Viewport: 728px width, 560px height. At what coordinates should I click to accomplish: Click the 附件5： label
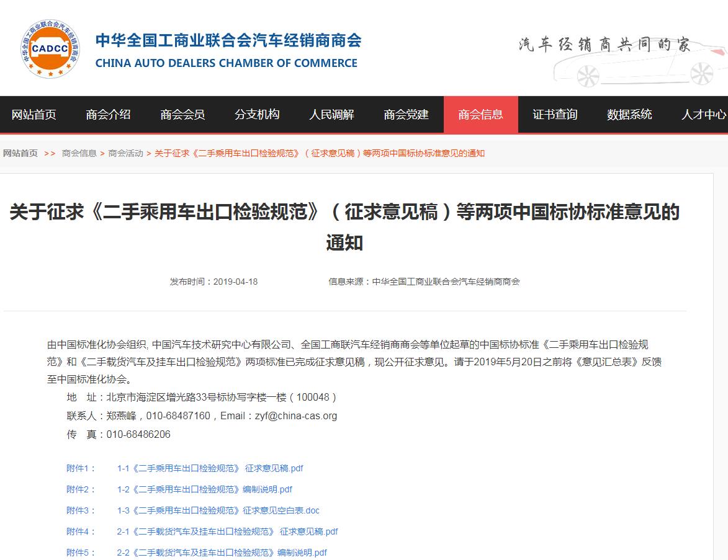click(x=81, y=553)
